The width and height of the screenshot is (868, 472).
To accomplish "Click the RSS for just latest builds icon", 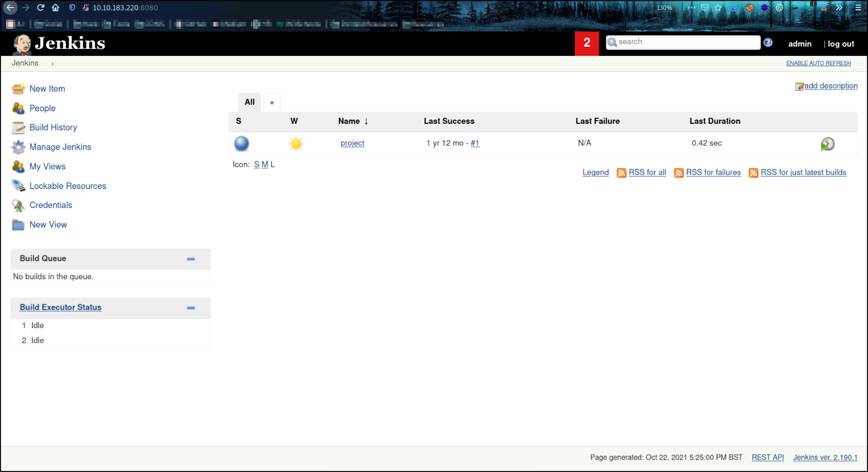I will (x=753, y=173).
